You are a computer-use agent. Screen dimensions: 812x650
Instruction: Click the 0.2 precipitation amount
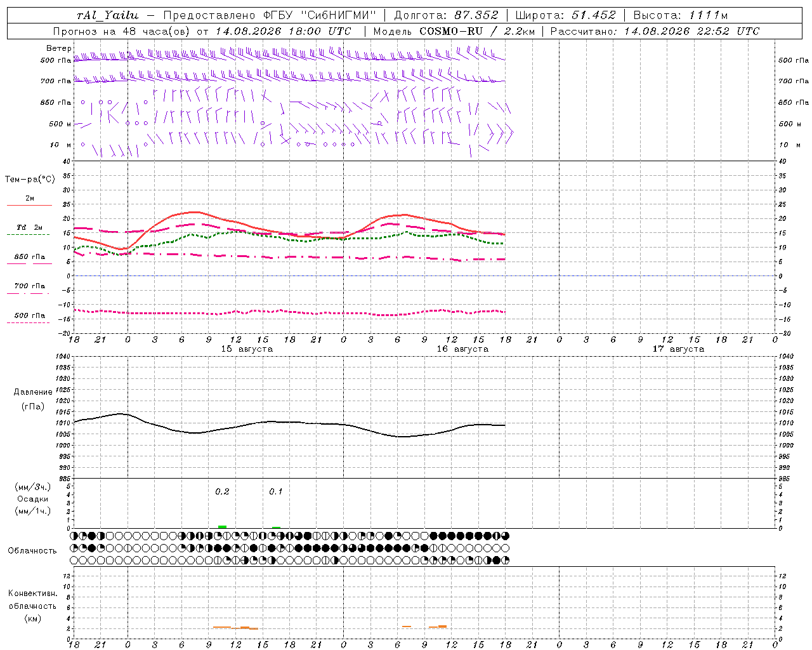coord(222,492)
